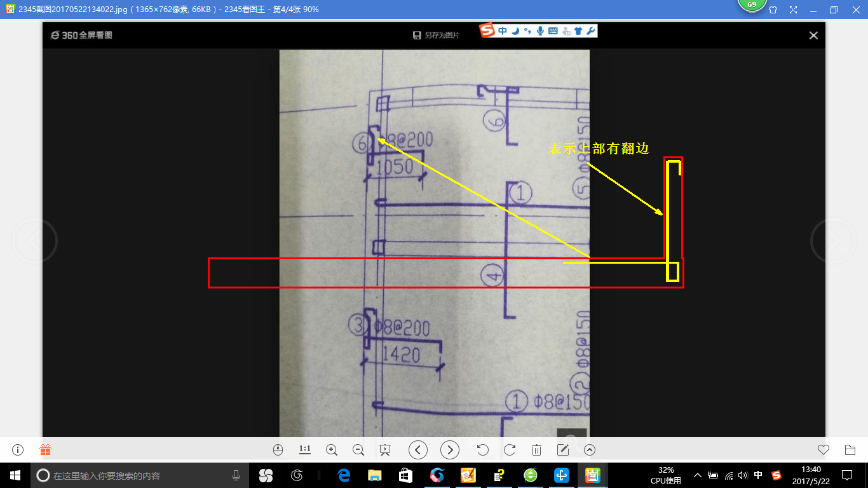Click the Sogou input method logo
This screenshot has height=488, width=868.
487,31
